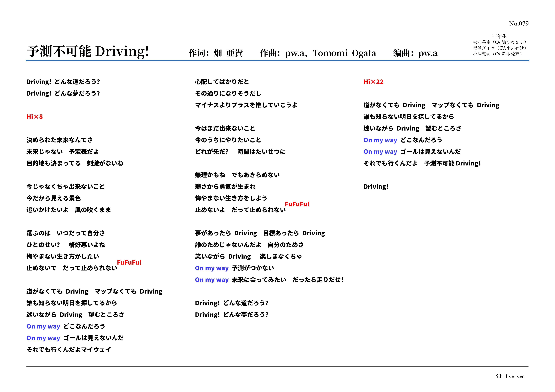The width and height of the screenshot is (555, 392).
Task: Click the song title 予測不可能 Driving!
Action: point(87,51)
